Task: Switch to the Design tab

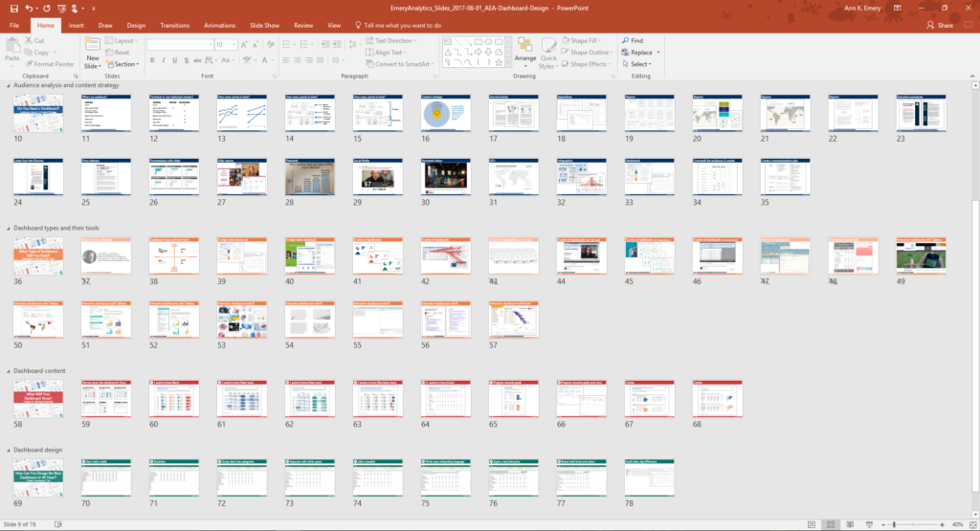Action: pos(136,26)
